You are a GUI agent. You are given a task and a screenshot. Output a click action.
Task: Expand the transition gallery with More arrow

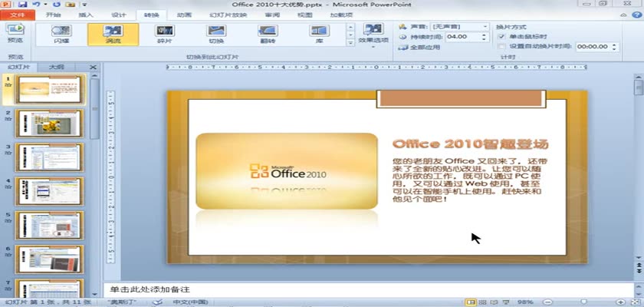tap(350, 43)
